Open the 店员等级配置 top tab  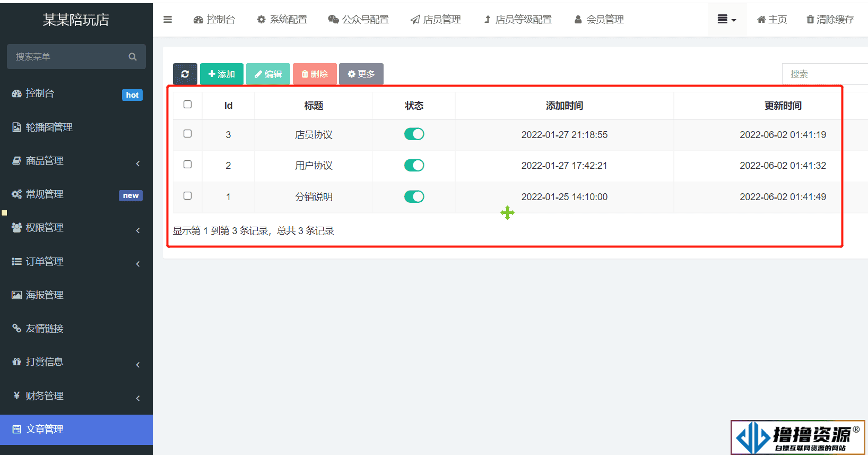pos(518,20)
